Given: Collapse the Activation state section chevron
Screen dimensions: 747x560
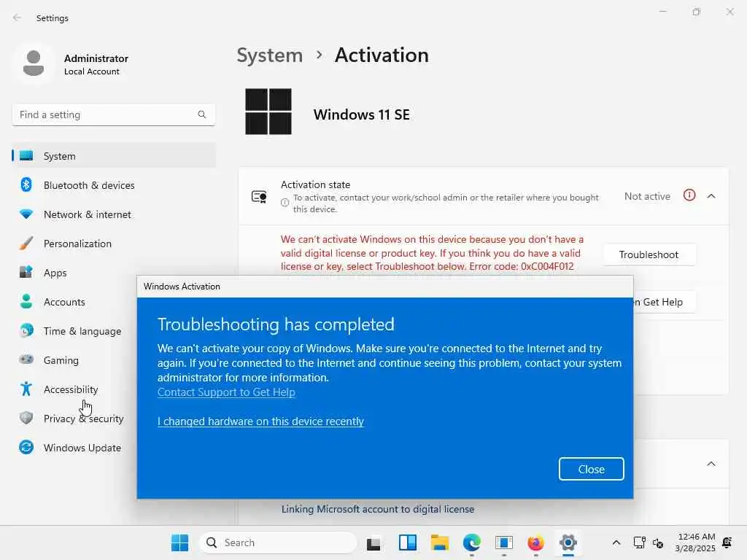Looking at the screenshot, I should (x=711, y=196).
